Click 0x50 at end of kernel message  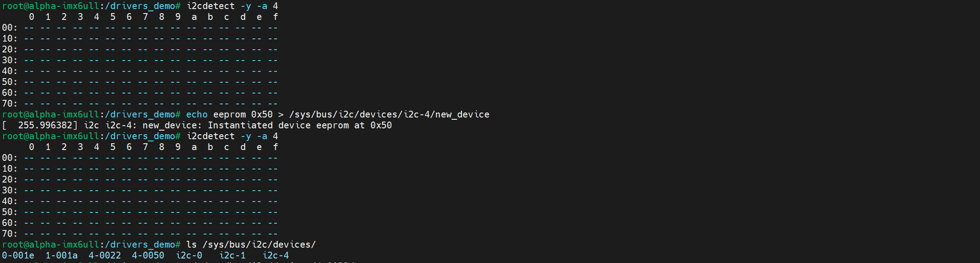pos(381,126)
